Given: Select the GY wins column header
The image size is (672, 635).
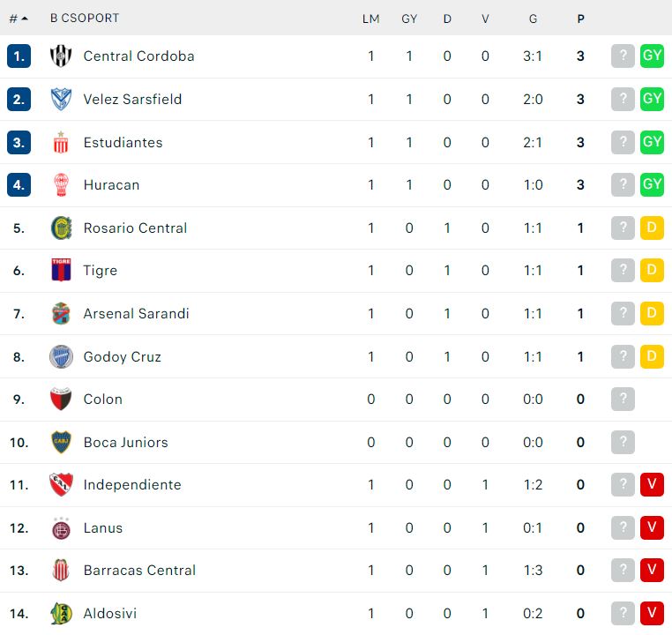Looking at the screenshot, I should [x=409, y=19].
